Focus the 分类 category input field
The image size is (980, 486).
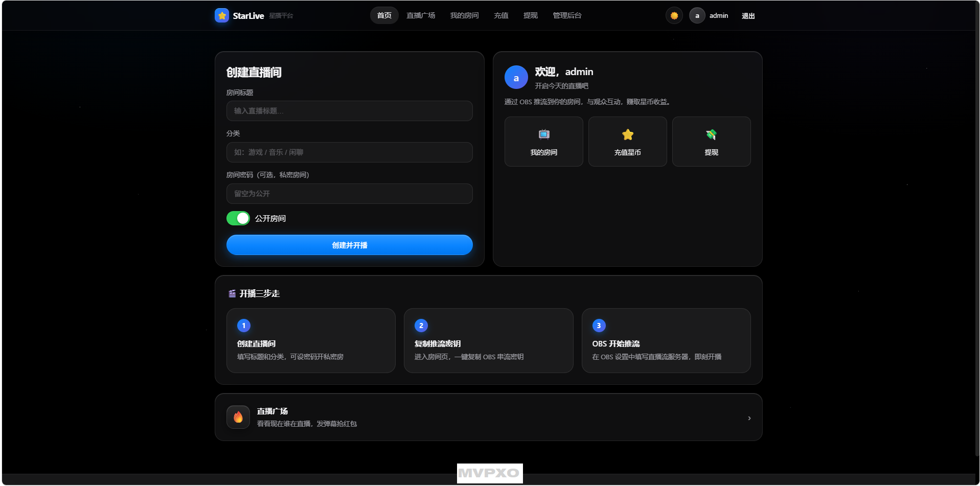tap(350, 152)
